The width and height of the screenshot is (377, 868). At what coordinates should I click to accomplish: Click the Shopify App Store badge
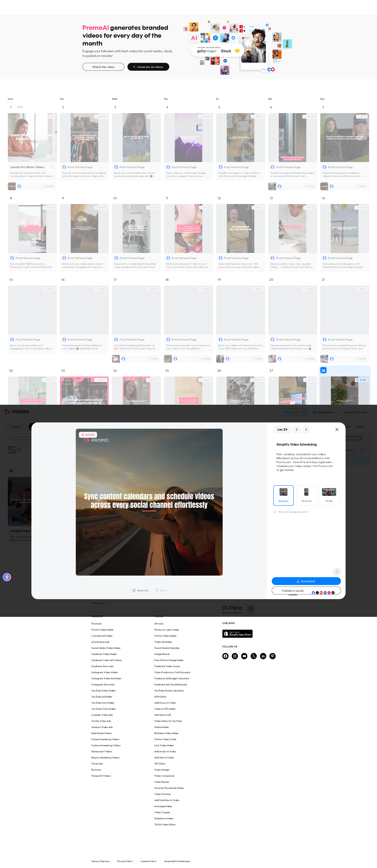[237, 634]
